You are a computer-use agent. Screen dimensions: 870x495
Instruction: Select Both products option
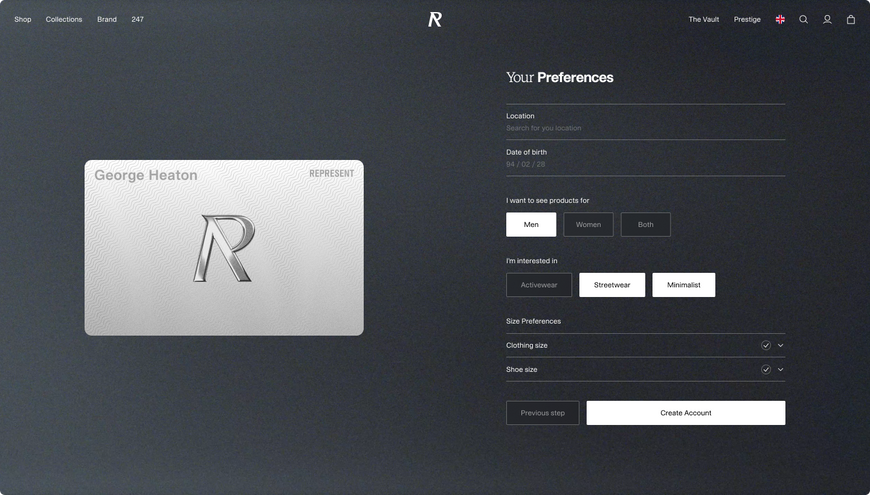click(x=645, y=225)
